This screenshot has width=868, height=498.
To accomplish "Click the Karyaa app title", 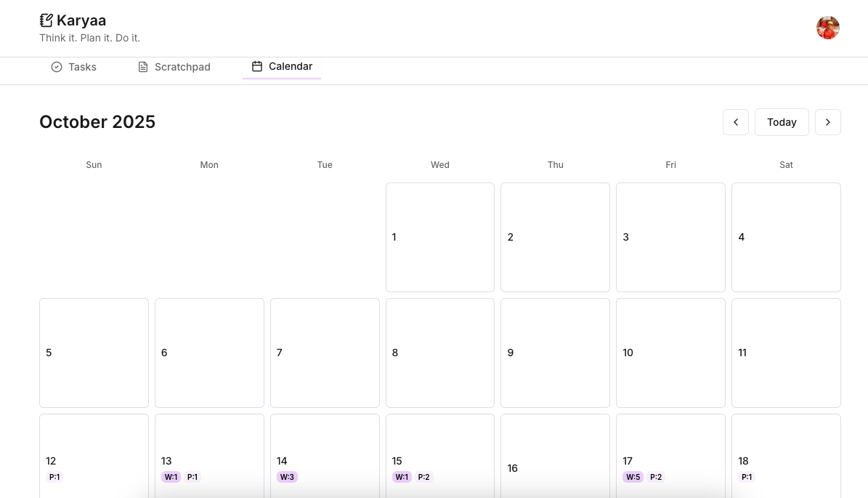I will coord(81,20).
